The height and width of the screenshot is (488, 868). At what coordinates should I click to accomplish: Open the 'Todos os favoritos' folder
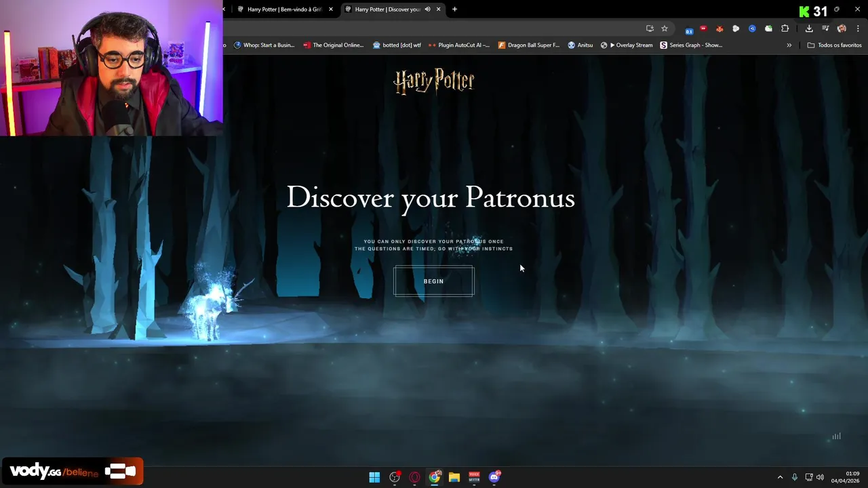pos(834,45)
